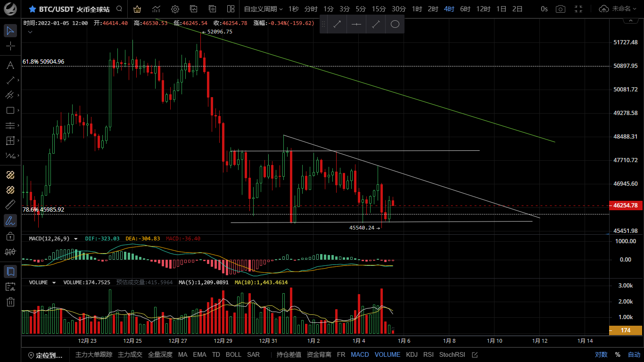Toggle the BOLL indicator
The image size is (644, 362).
pos(233,355)
